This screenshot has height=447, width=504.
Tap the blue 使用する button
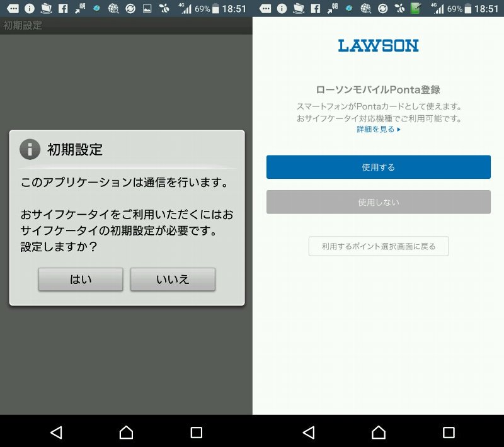tap(379, 167)
